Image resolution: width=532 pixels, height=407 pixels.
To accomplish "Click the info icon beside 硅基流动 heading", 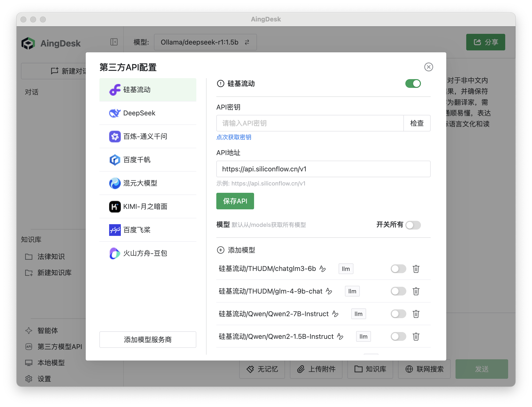I will [220, 84].
